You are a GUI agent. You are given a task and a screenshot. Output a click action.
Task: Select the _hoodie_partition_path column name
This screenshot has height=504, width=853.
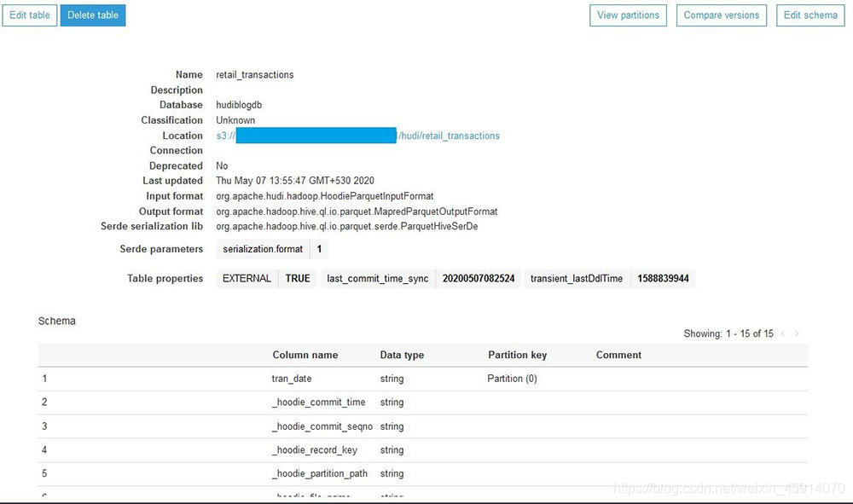click(319, 473)
